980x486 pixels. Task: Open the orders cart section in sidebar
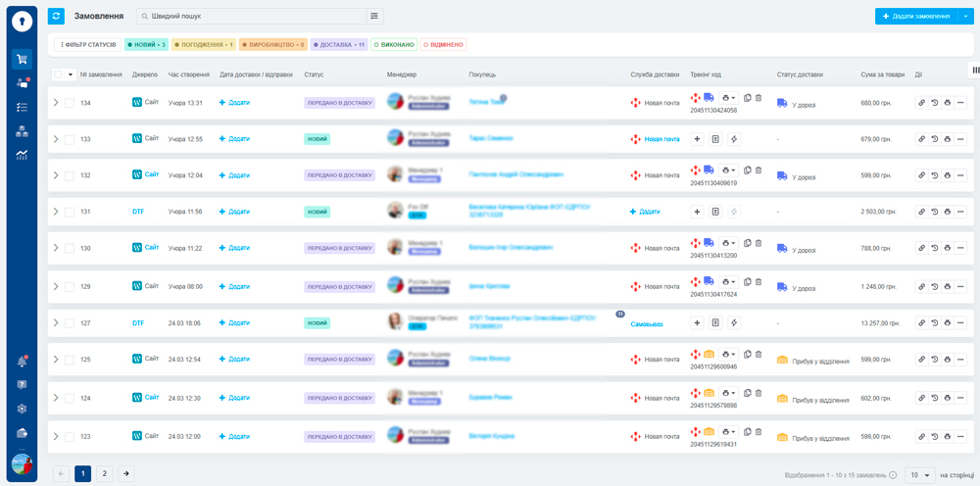pos(22,60)
